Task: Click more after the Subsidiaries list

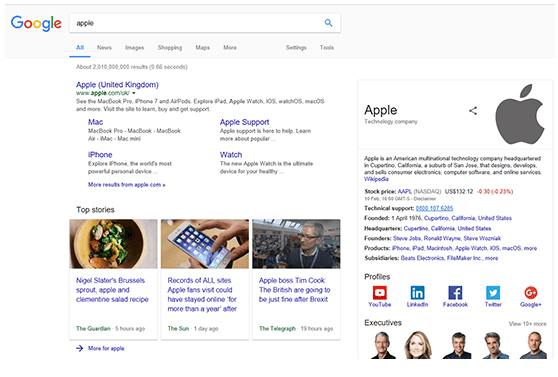Action: (x=491, y=258)
